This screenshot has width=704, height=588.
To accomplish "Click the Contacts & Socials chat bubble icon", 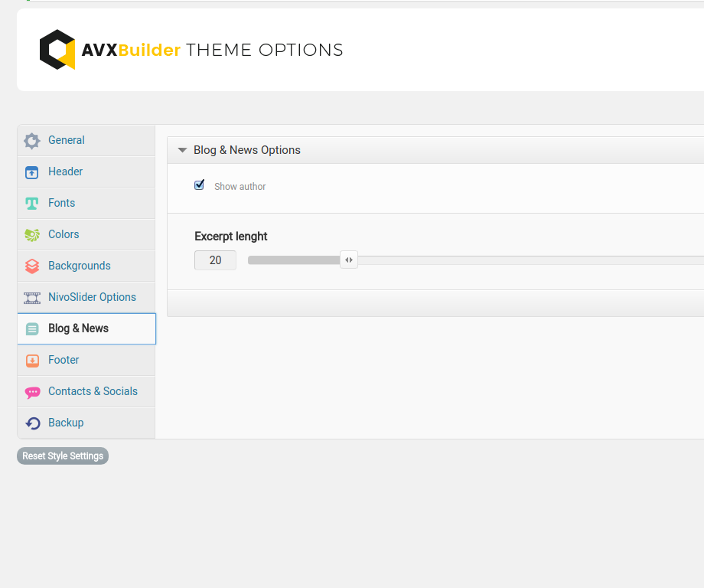I will pos(31,392).
